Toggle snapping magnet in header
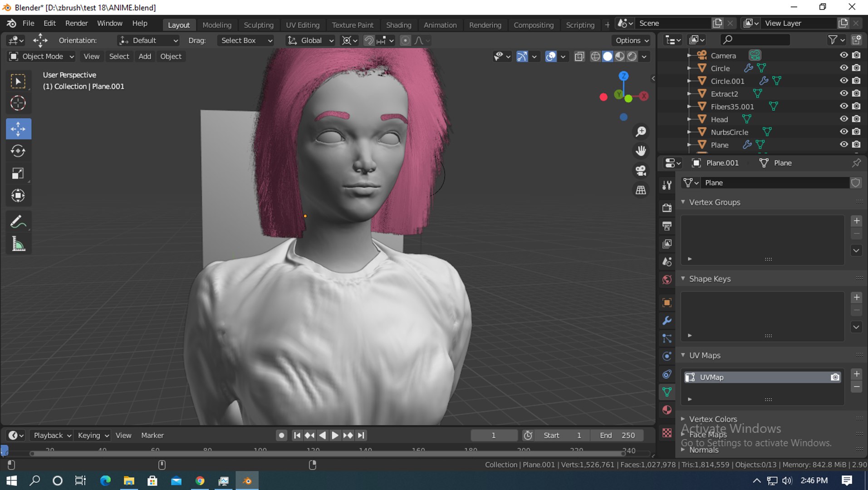The image size is (868, 490). click(369, 40)
